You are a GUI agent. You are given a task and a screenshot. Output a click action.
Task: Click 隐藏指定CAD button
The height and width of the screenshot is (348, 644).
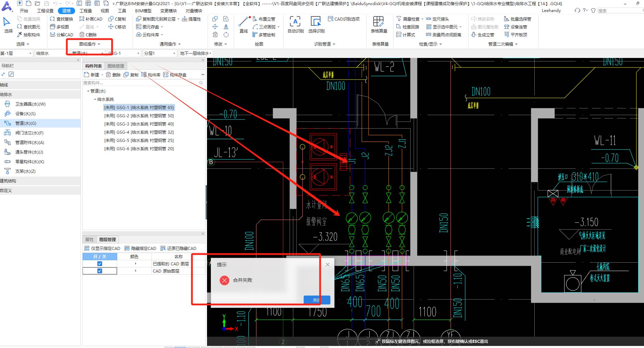click(x=141, y=248)
